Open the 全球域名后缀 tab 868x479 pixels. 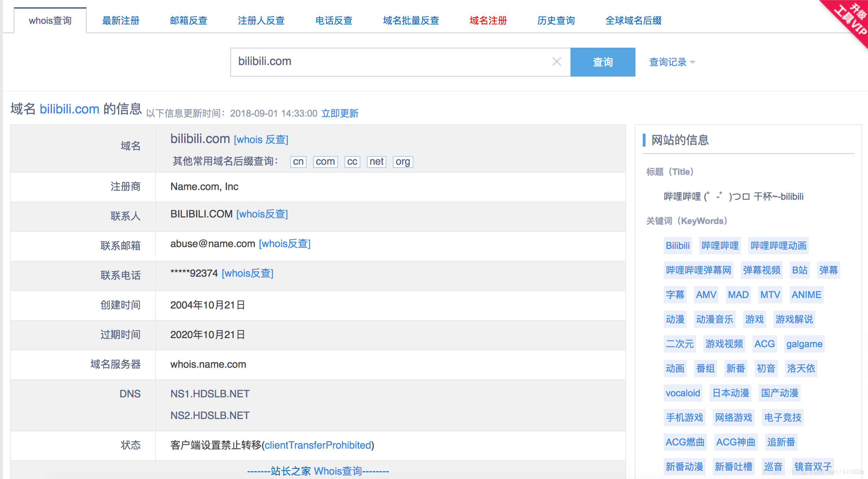[x=633, y=21]
